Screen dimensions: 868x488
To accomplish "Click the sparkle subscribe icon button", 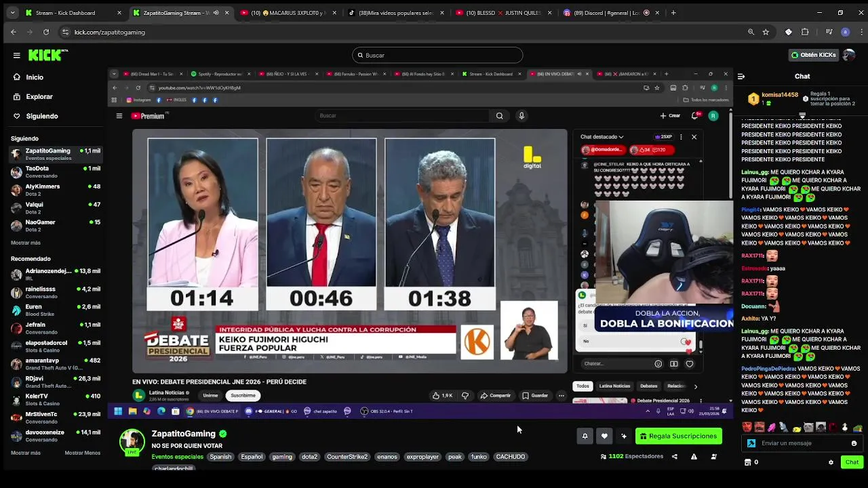I will (624, 436).
